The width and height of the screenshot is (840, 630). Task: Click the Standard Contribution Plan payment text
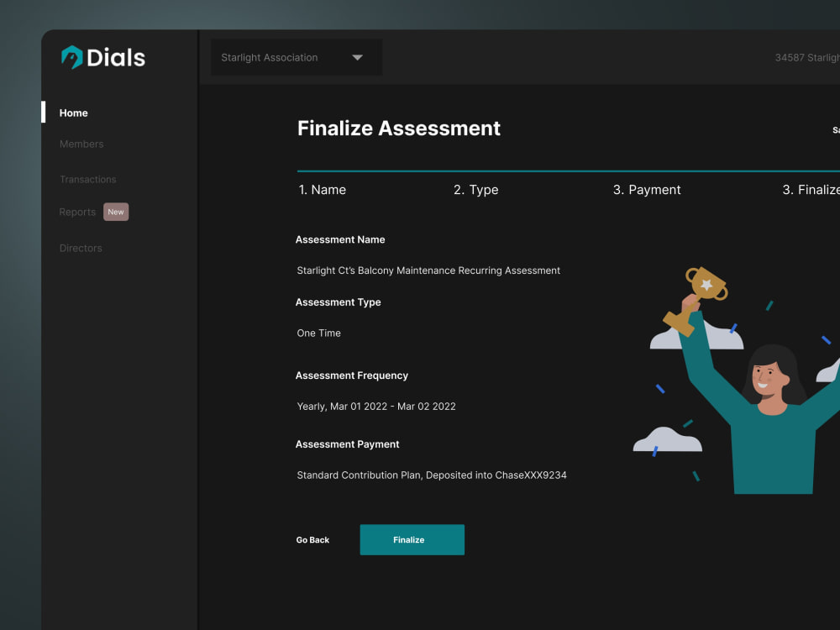click(x=432, y=475)
